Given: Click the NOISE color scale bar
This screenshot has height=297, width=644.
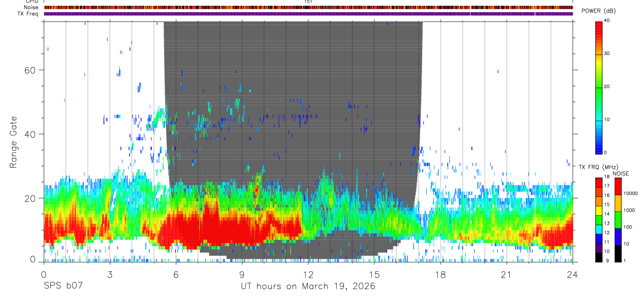Looking at the screenshot, I should click(x=618, y=219).
